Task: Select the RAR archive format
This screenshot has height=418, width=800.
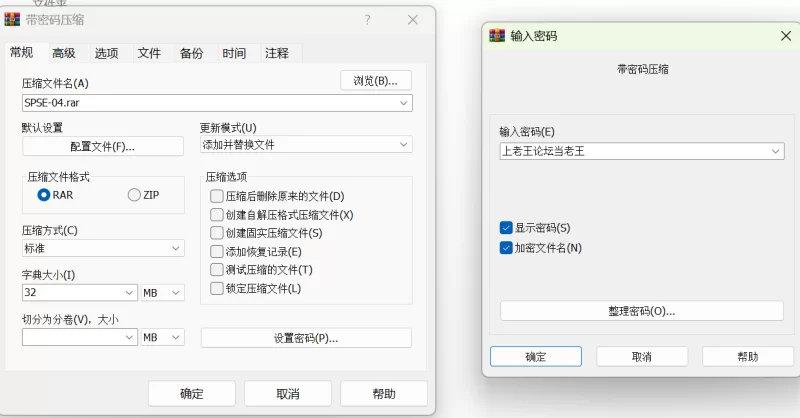Action: click(x=44, y=195)
